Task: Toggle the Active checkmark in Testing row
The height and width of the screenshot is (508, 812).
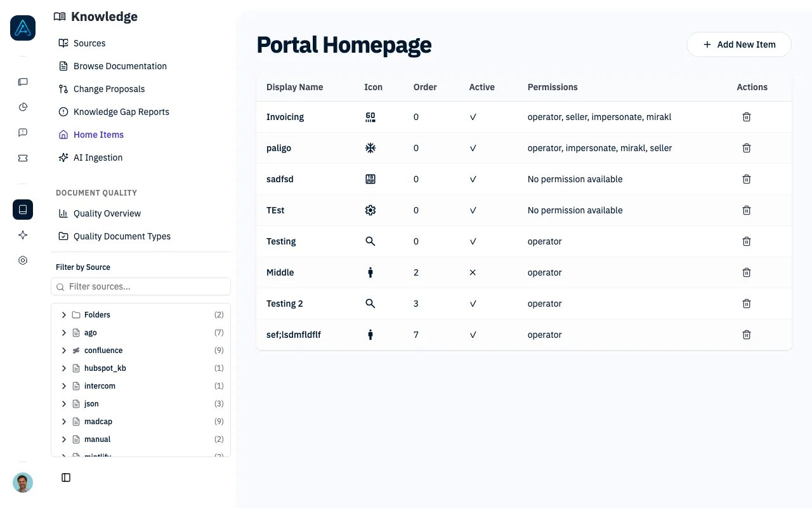Action: tap(473, 241)
